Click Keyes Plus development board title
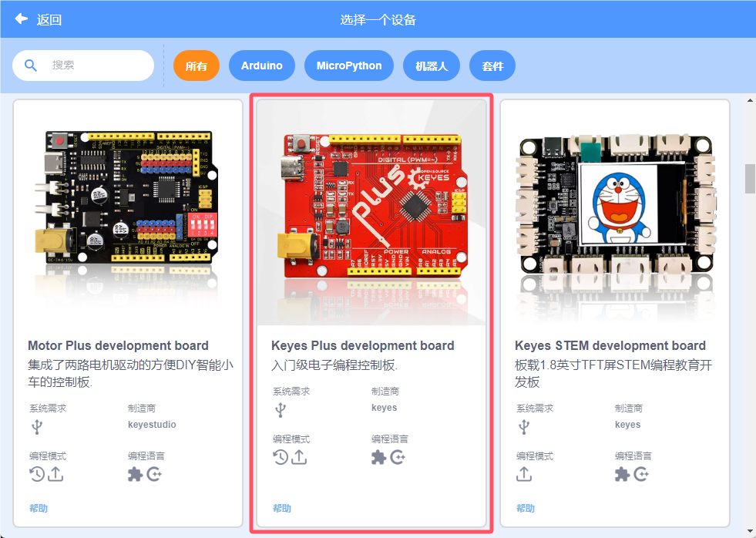 [362, 345]
